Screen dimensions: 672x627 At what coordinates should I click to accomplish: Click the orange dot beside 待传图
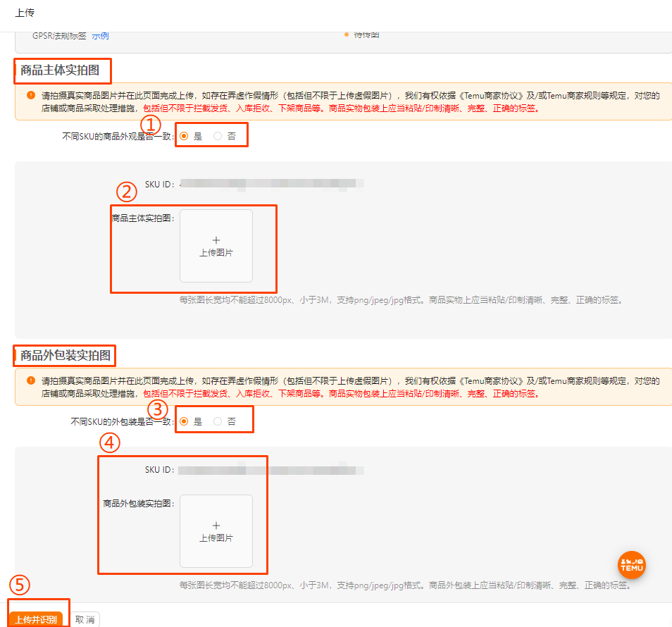coord(344,33)
